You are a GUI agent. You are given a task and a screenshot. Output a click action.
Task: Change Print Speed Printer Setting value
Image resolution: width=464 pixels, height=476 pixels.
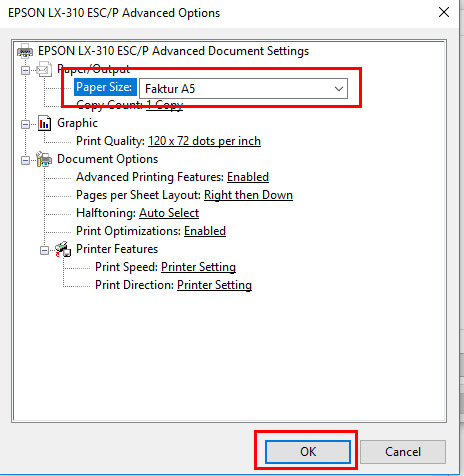click(x=198, y=267)
